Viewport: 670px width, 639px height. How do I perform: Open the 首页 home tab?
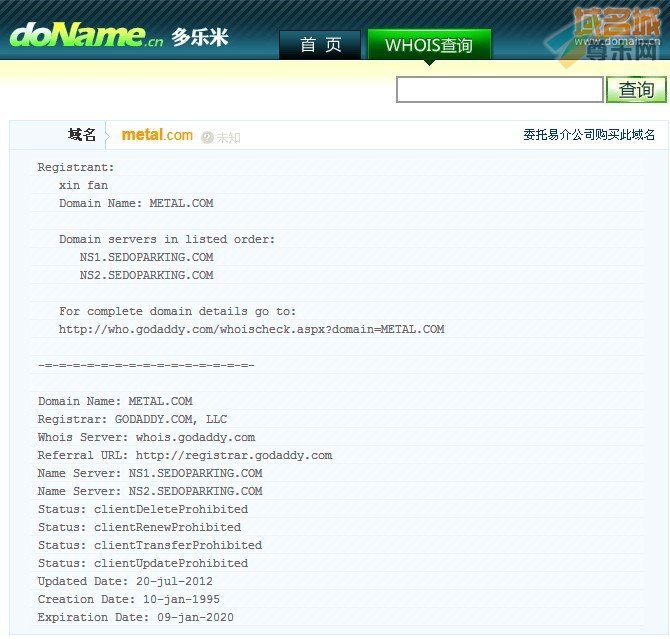pyautogui.click(x=320, y=44)
